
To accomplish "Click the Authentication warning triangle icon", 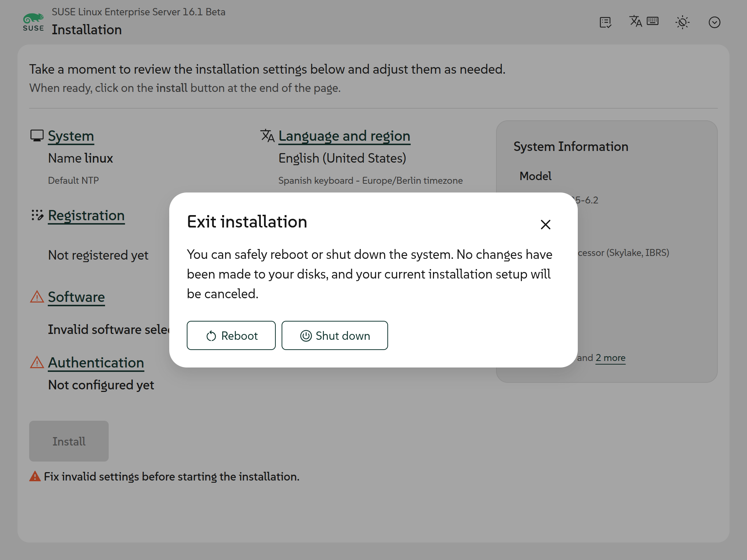I will pyautogui.click(x=37, y=362).
